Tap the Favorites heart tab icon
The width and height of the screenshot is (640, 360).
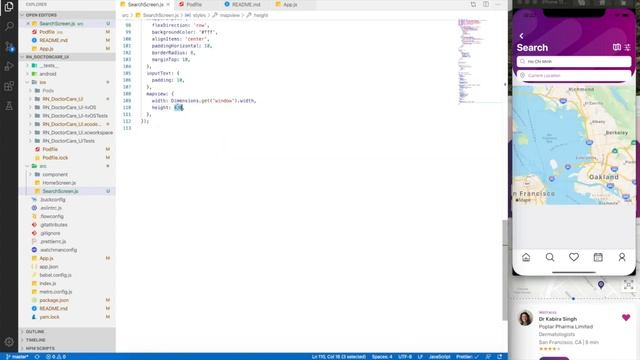[574, 257]
